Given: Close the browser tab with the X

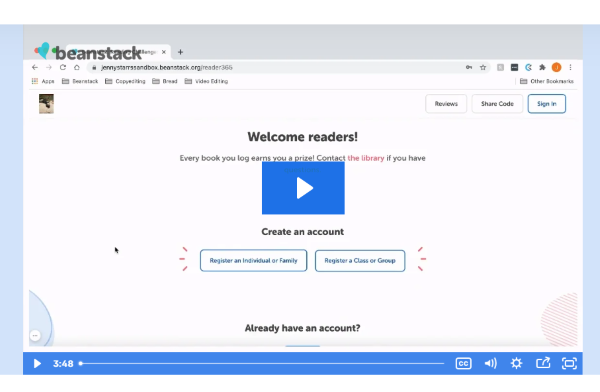Looking at the screenshot, I should [164, 52].
